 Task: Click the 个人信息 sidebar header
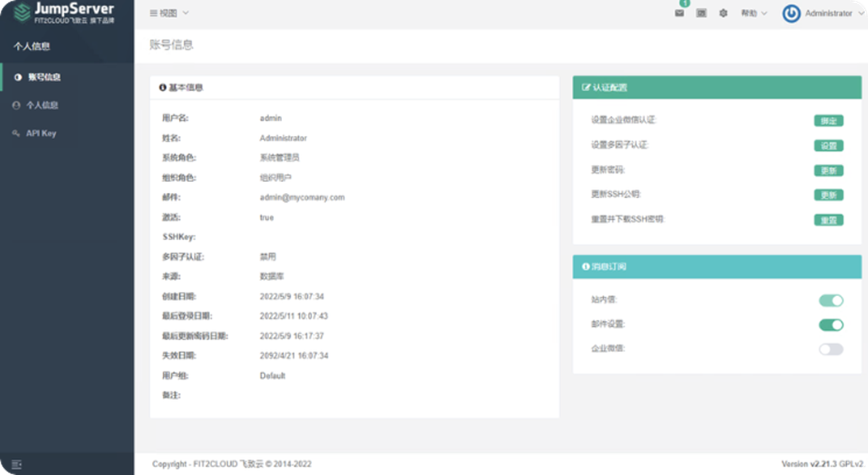pos(32,46)
